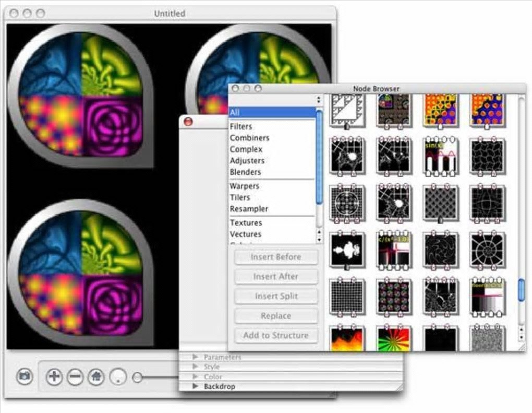
Task: Click the Replace button
Action: coord(276,316)
